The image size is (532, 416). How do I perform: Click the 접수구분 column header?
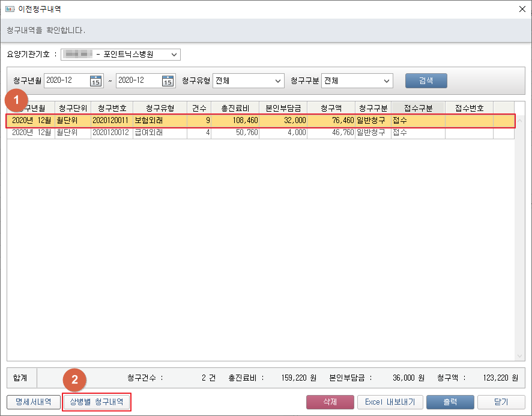418,108
